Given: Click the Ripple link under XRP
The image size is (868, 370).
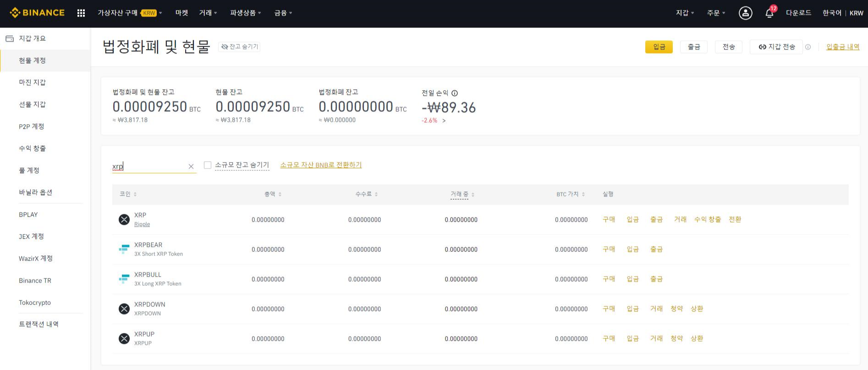Looking at the screenshot, I should pyautogui.click(x=142, y=224).
